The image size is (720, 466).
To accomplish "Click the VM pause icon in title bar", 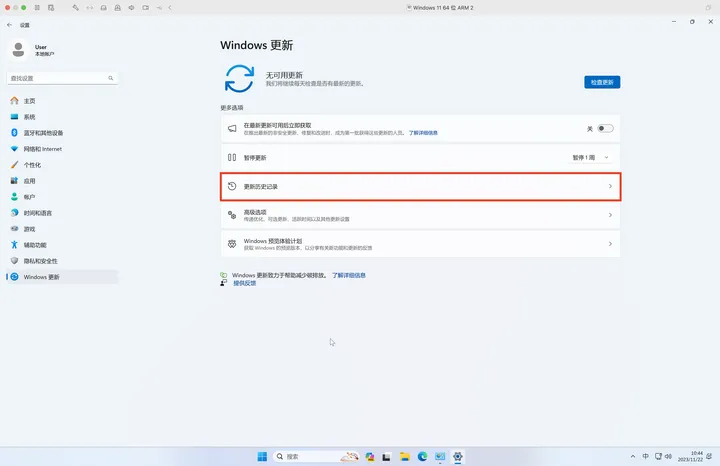I will [x=37, y=8].
